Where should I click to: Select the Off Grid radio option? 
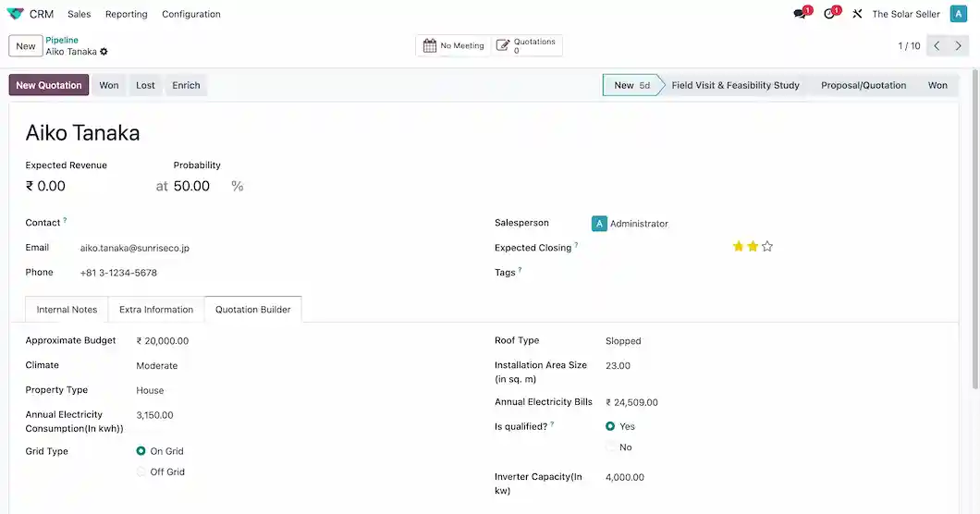click(141, 471)
